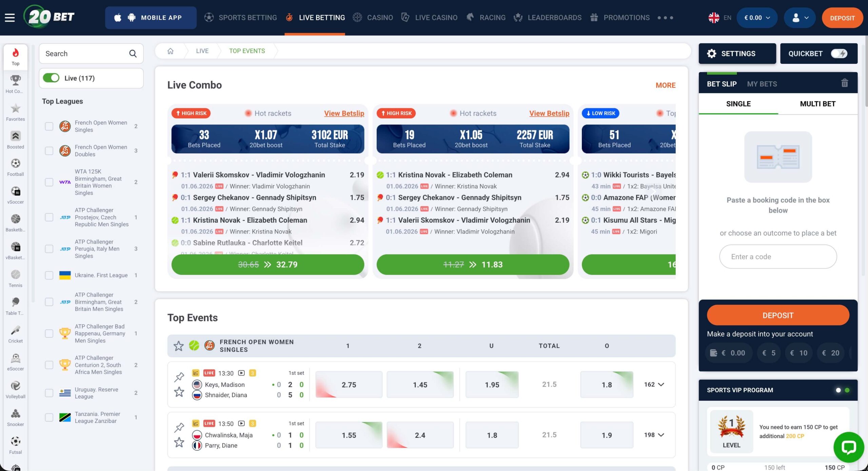Select Cricket in the sports sidebar
Viewport: 868px width, 471px height.
16,334
